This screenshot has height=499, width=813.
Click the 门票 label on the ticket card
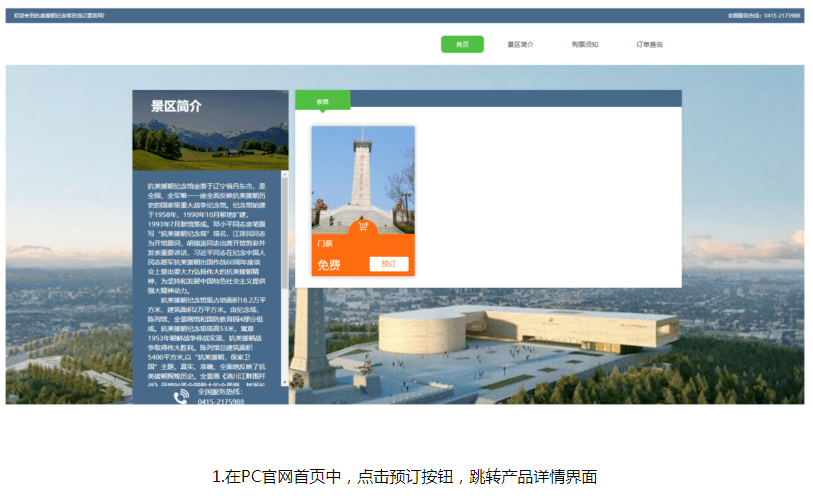(325, 244)
